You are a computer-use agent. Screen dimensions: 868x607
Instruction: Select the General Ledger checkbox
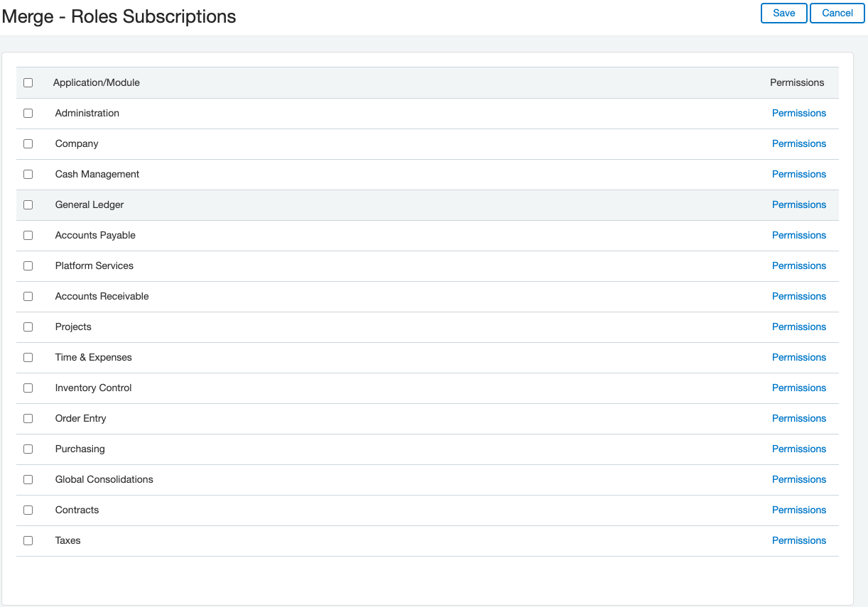pos(28,205)
